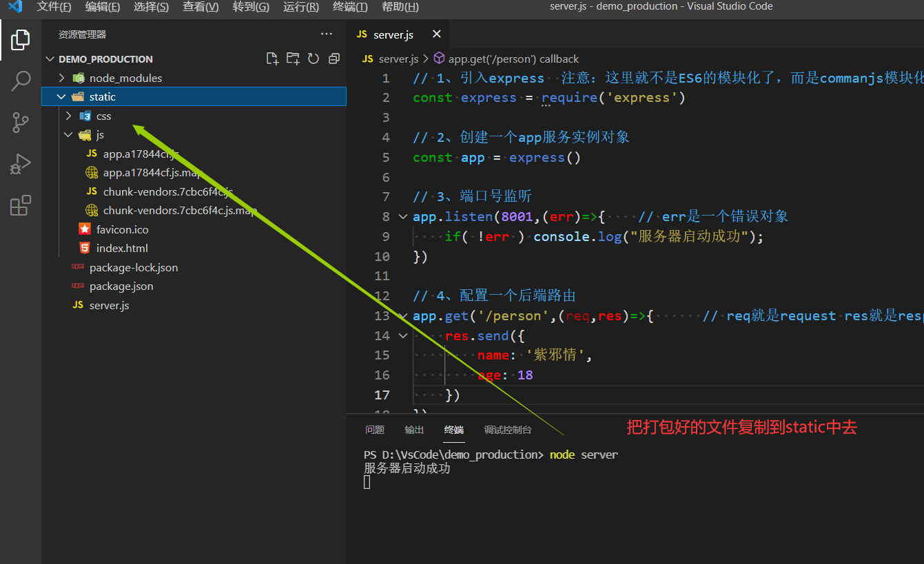Select the favicon.ico file
Screen dimensions: 924x564
point(194,229)
